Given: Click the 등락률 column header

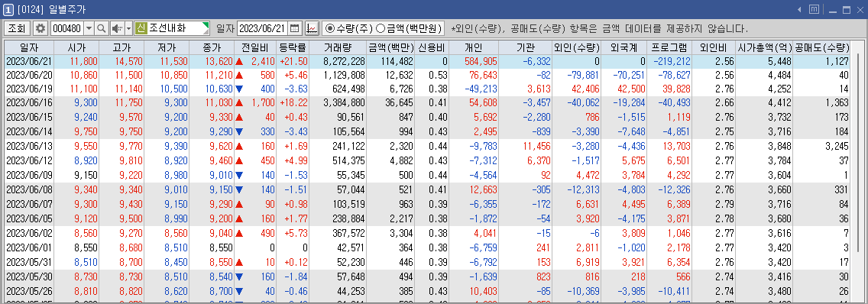Looking at the screenshot, I should 292,47.
